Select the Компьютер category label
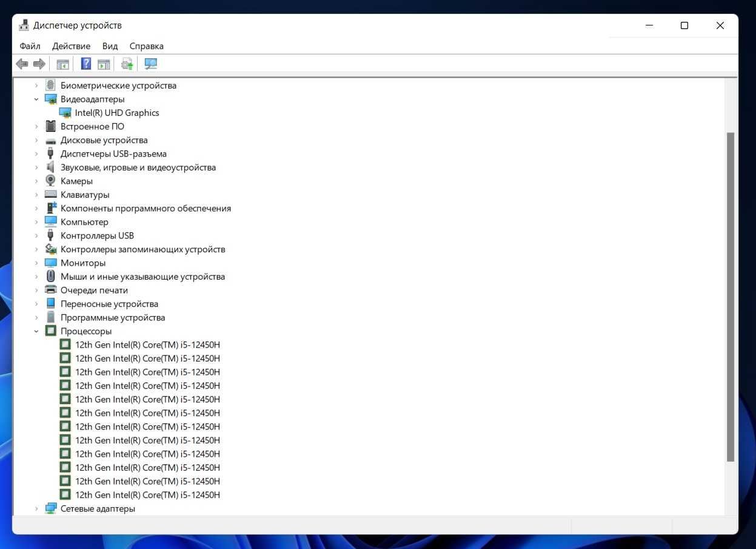The height and width of the screenshot is (549, 756). 84,222
